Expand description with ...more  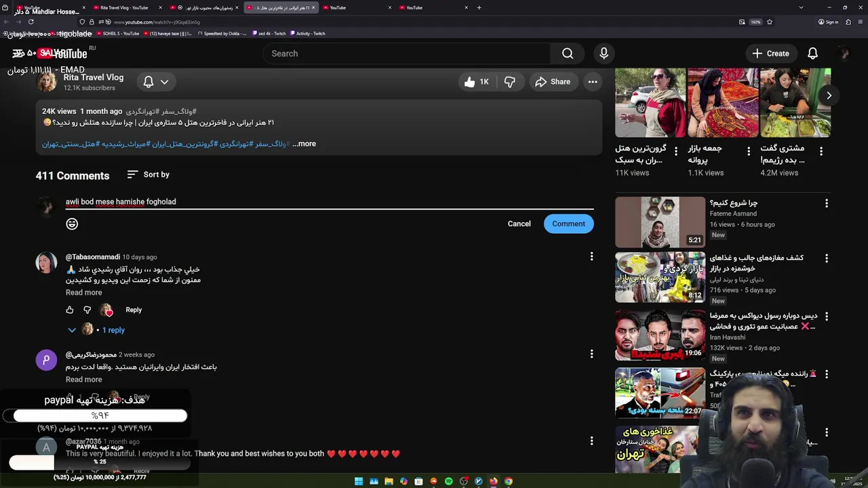pyautogui.click(x=304, y=144)
